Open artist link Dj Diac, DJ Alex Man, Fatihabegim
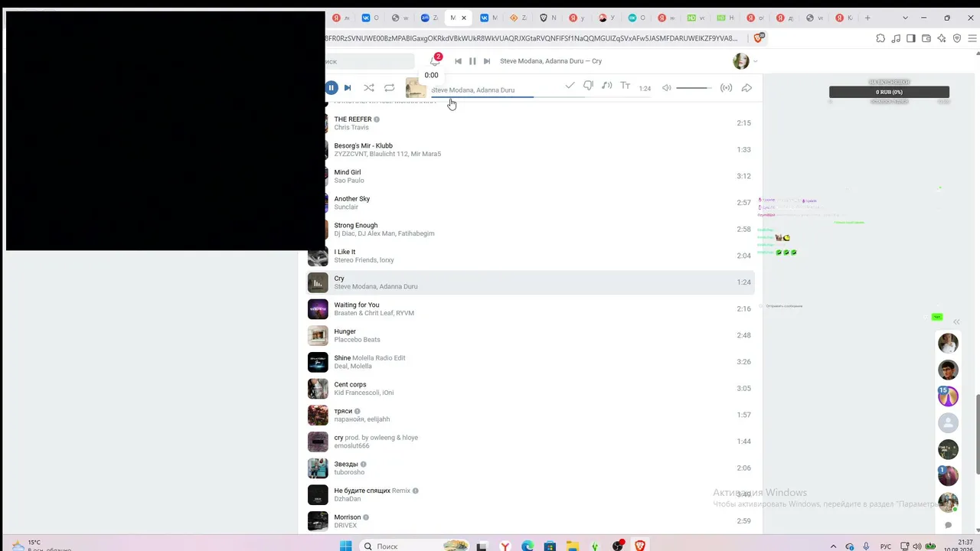Image resolution: width=980 pixels, height=551 pixels. [x=384, y=233]
